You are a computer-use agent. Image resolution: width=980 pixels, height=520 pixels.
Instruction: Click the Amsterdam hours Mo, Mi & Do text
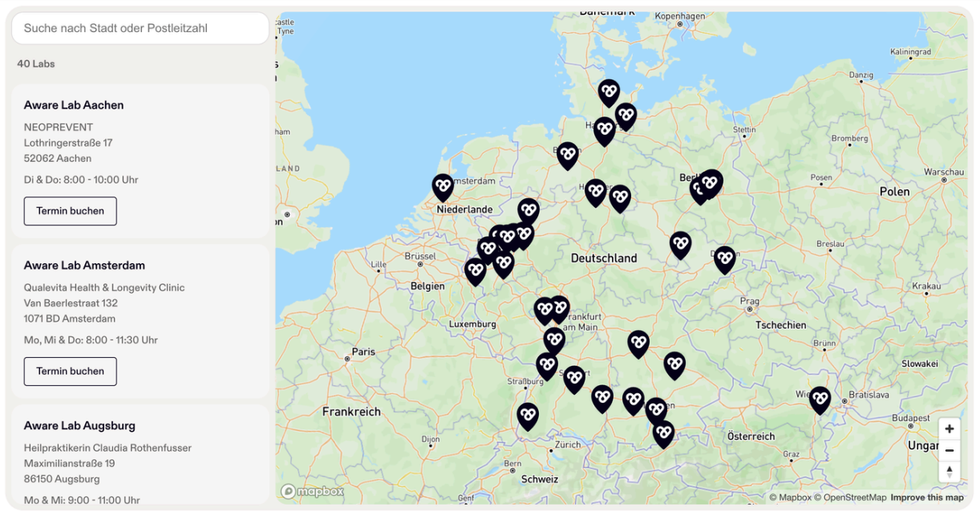coord(91,340)
